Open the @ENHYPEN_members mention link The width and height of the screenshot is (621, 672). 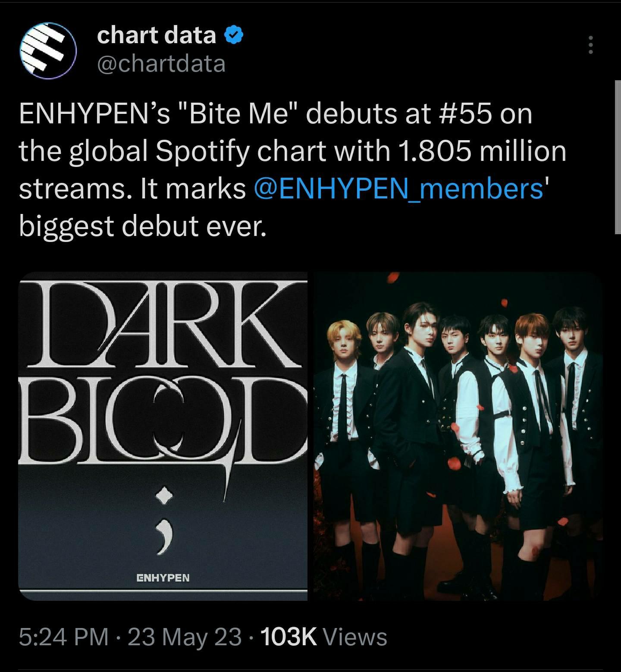(399, 189)
